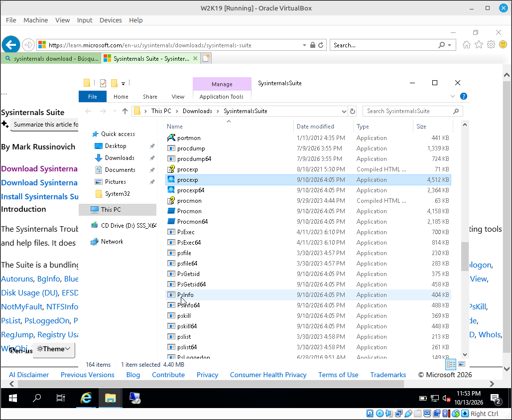
Task: Open IE address bar autocomplete dropdown
Action: (304, 45)
